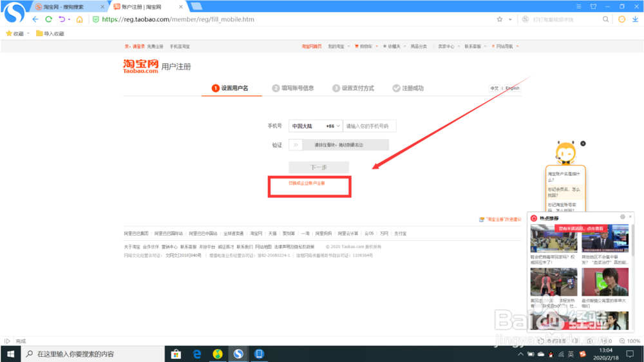The image size is (644, 362).
Task: Open the 中国大陆 +86 country code dropdown
Action: click(316, 126)
